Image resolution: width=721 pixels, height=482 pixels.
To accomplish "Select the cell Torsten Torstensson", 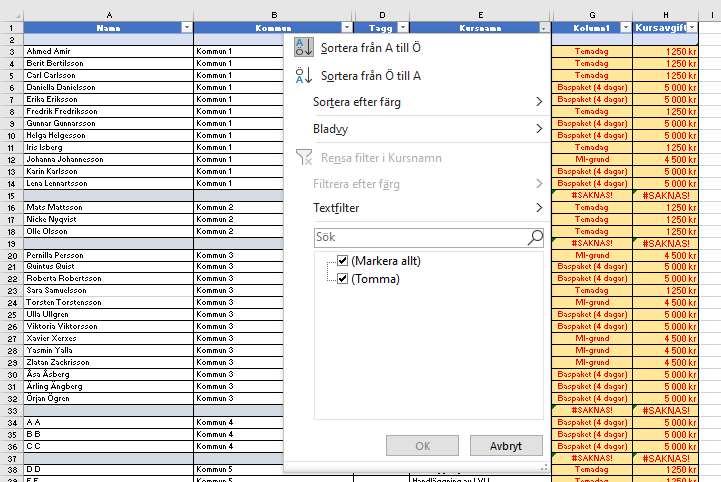I will tap(109, 302).
